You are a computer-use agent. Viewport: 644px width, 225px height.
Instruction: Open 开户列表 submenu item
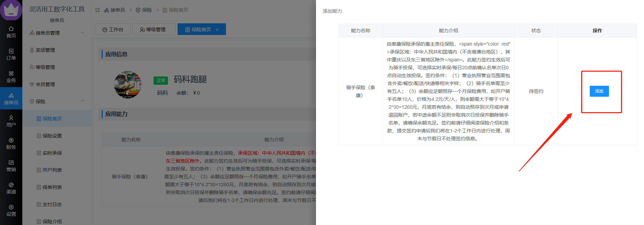57,170
